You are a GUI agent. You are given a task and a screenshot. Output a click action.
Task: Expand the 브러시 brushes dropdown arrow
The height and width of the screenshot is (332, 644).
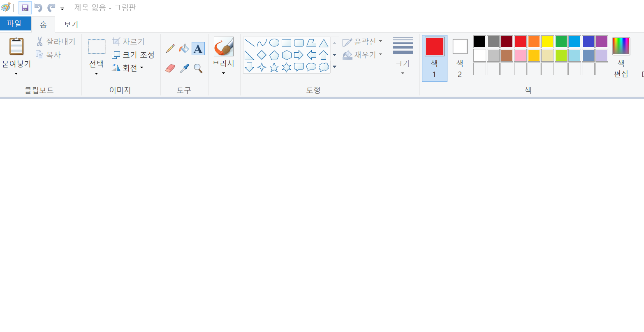pyautogui.click(x=223, y=74)
